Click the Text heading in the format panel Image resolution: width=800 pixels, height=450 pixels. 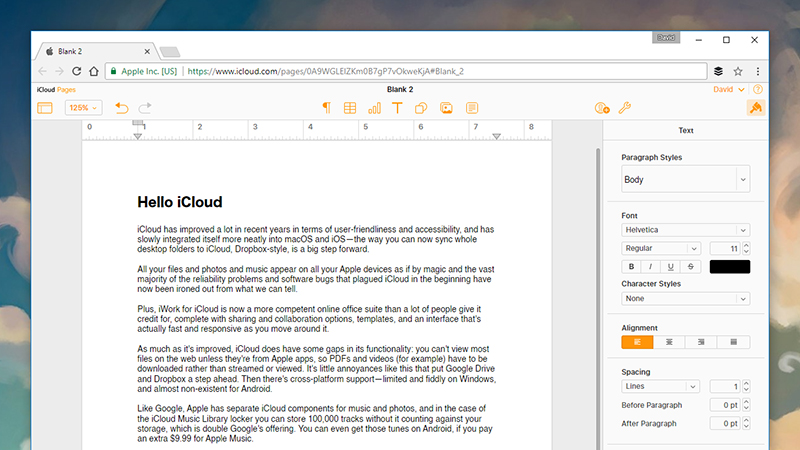[x=686, y=130]
